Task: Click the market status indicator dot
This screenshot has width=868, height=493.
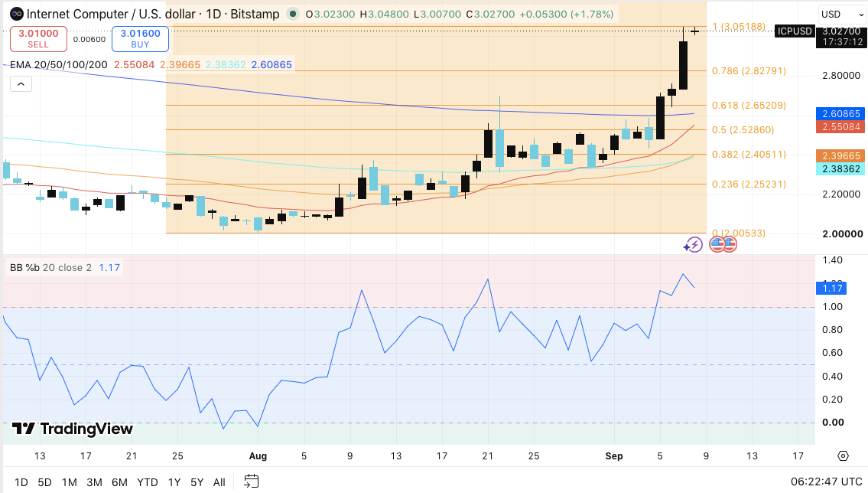Action: (293, 14)
